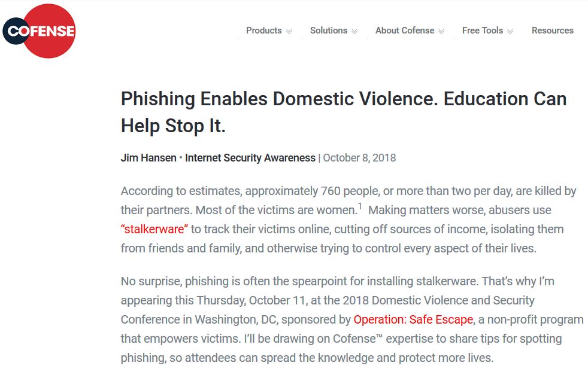Screen dimensions: 588x375
Task: Open the Internet Security Awareness category
Action: pyautogui.click(x=250, y=158)
